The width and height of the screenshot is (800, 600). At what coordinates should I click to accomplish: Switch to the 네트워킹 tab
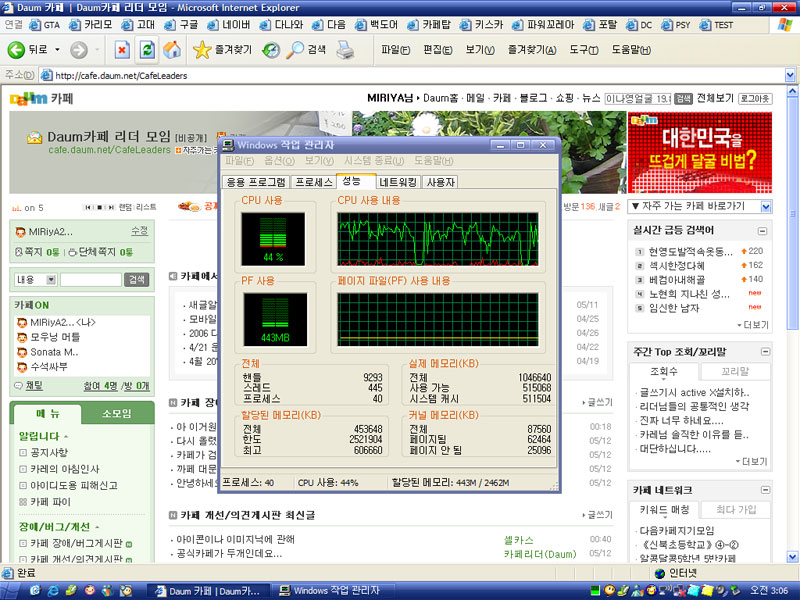point(398,182)
